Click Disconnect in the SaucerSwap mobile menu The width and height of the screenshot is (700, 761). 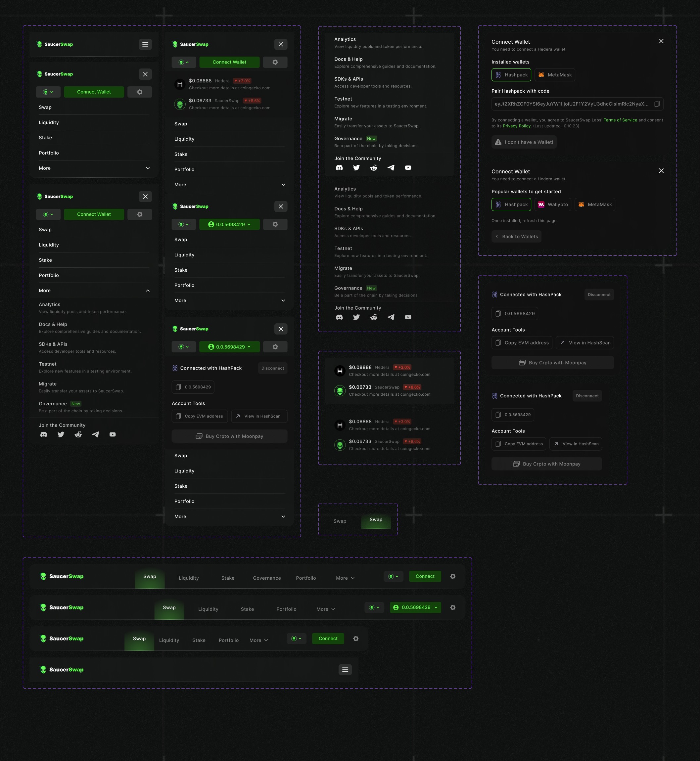coord(273,368)
